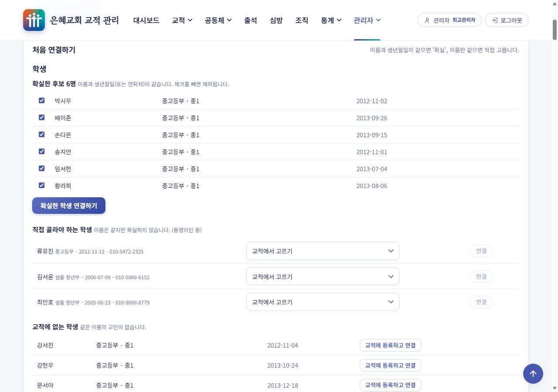558x392 pixels.
Task: Click the name 최민호
Action: 45,302
